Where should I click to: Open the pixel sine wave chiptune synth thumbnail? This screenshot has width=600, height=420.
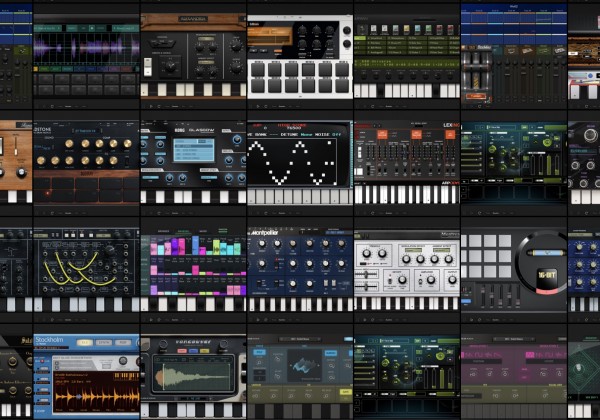300,163
